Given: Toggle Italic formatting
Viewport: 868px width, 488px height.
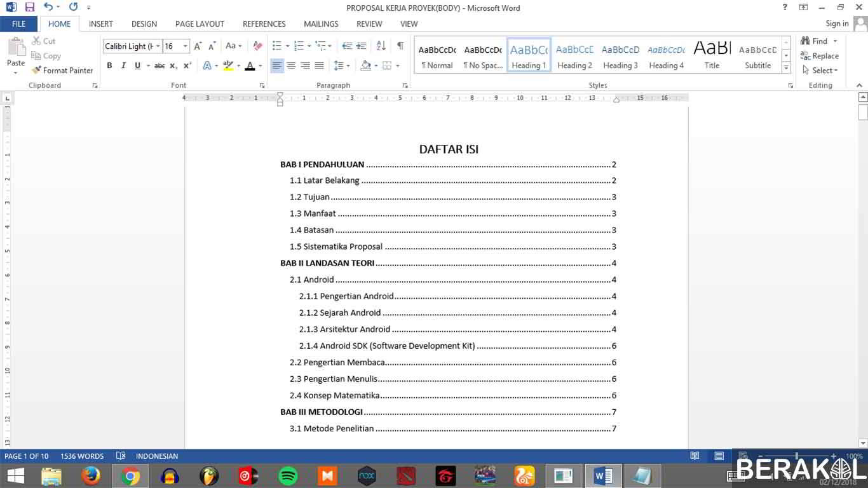Looking at the screenshot, I should (123, 65).
